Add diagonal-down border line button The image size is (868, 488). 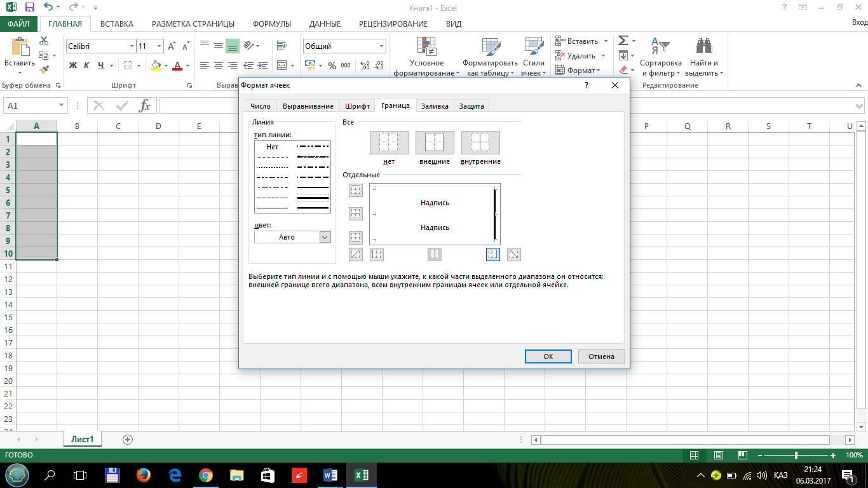[514, 255]
